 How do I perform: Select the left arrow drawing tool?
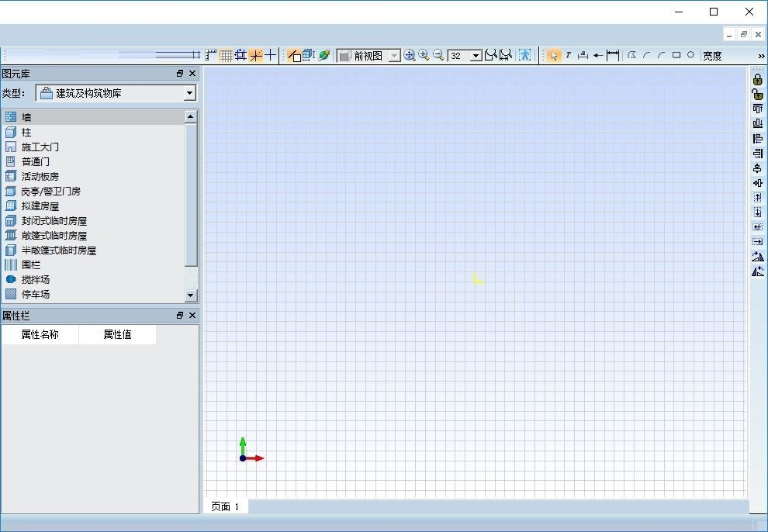click(598, 55)
